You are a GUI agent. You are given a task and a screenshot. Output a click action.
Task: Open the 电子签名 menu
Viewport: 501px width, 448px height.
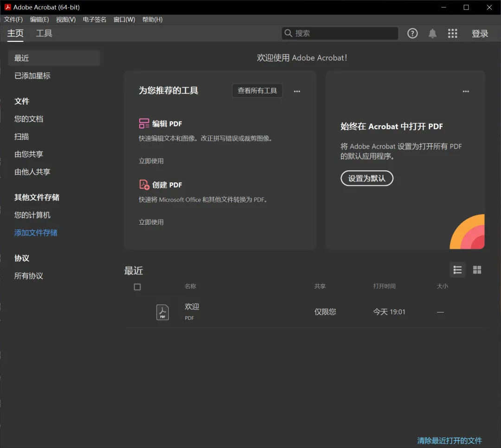tap(94, 19)
